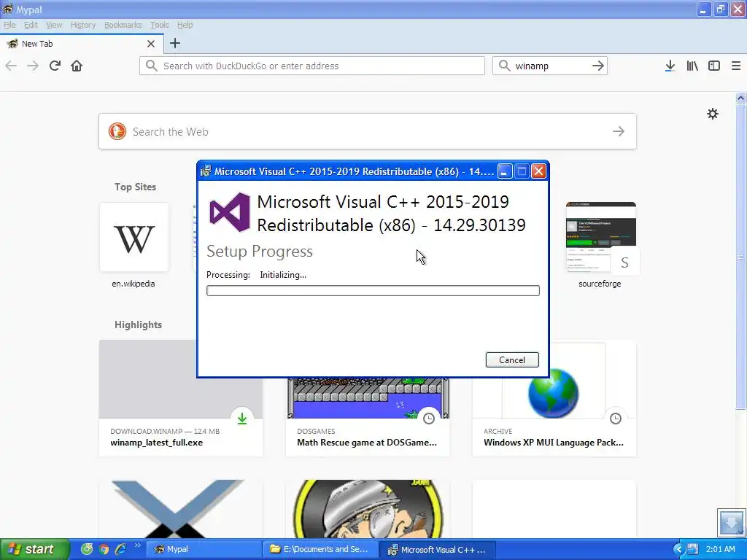Open the Help menu in Mypal

click(x=185, y=25)
